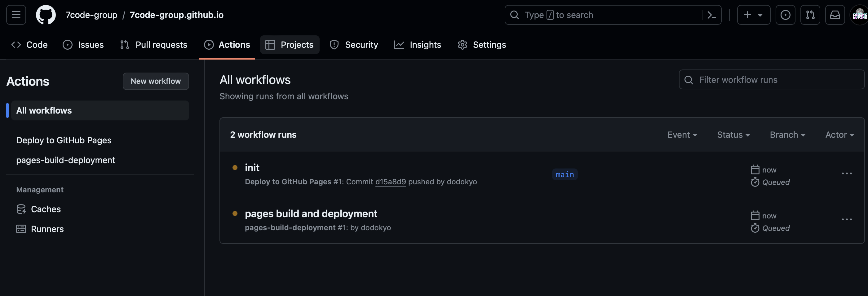Open commit d15a8d9 link
Viewport: 868px width, 296px height.
pos(391,182)
